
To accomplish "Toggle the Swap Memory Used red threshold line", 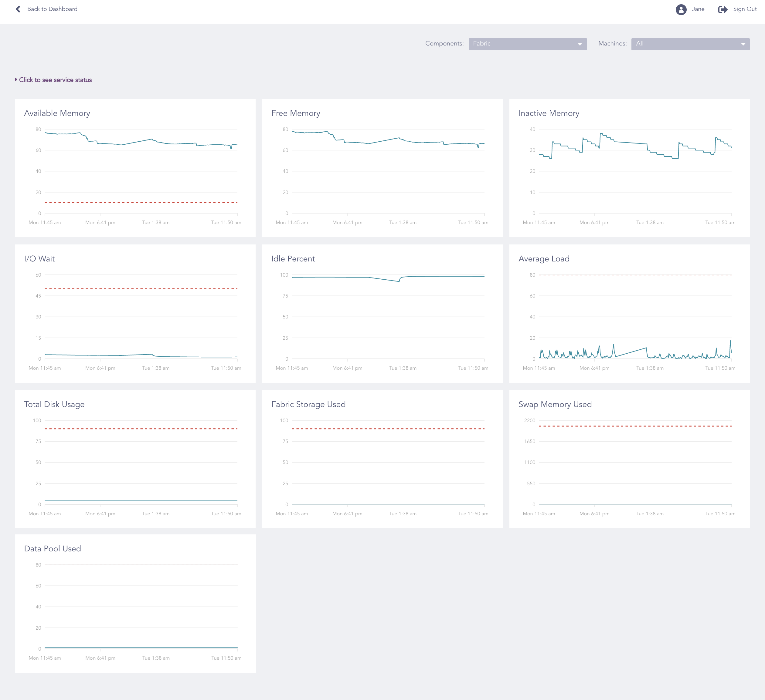I will [635, 426].
